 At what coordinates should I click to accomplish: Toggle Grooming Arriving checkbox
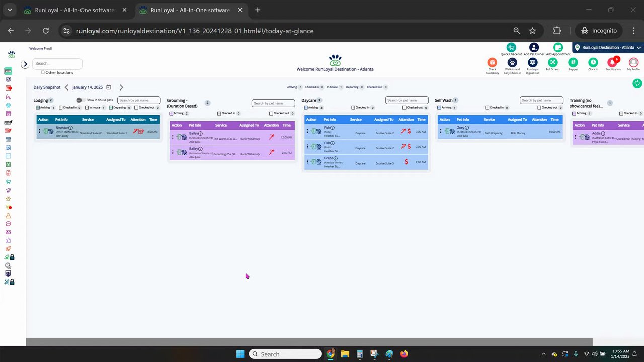click(171, 113)
